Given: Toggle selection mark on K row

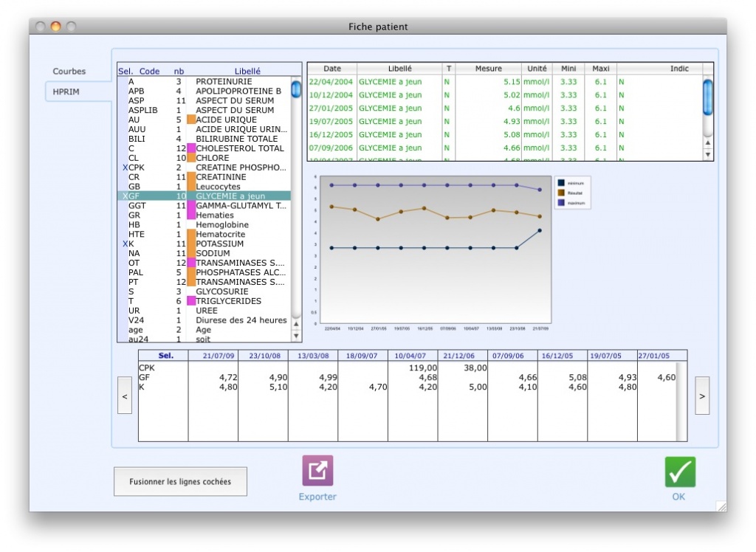Looking at the screenshot, I should point(125,244).
